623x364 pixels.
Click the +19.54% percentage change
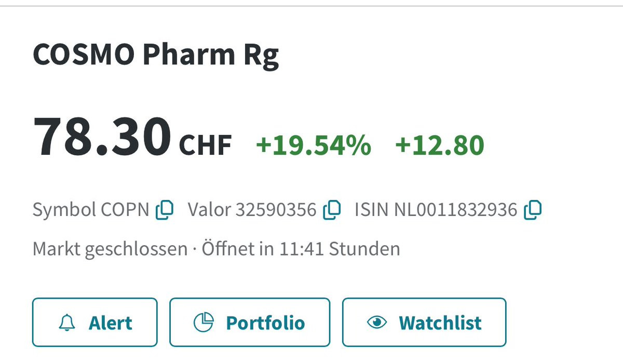[x=314, y=145]
